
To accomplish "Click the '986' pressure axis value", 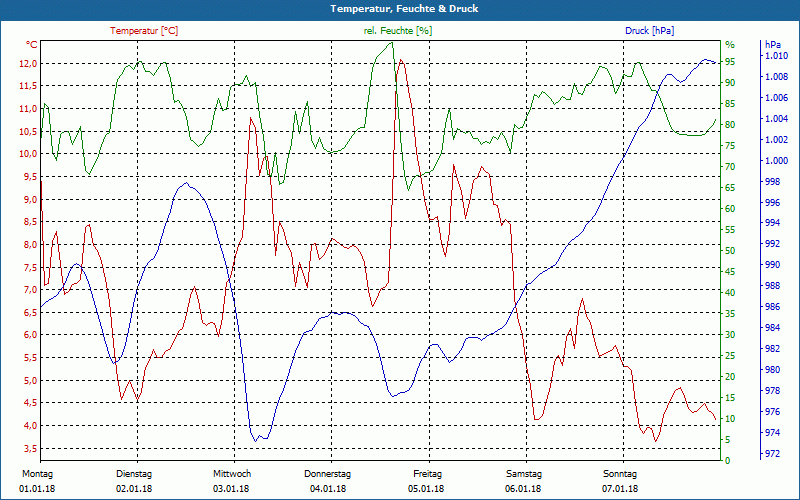I will [x=773, y=307].
